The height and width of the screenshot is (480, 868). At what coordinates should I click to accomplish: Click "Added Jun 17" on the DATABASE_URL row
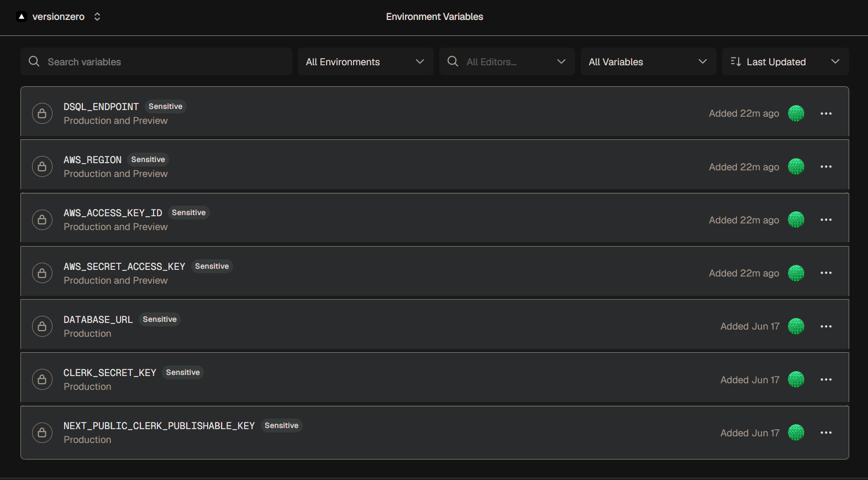pyautogui.click(x=750, y=326)
